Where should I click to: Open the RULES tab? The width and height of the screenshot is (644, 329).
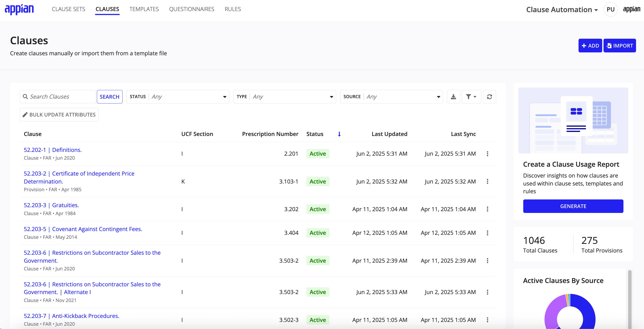(x=232, y=9)
